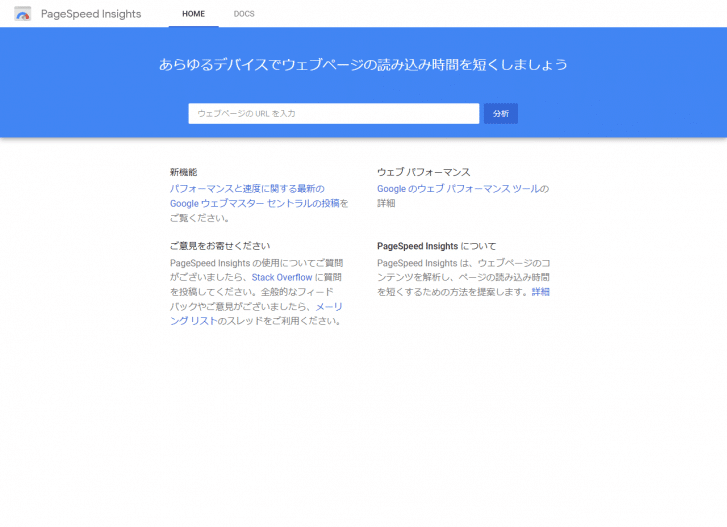727x527 pixels.
Task: Open the パフォーマンスと速度に関する最新の link
Action: [x=247, y=189]
